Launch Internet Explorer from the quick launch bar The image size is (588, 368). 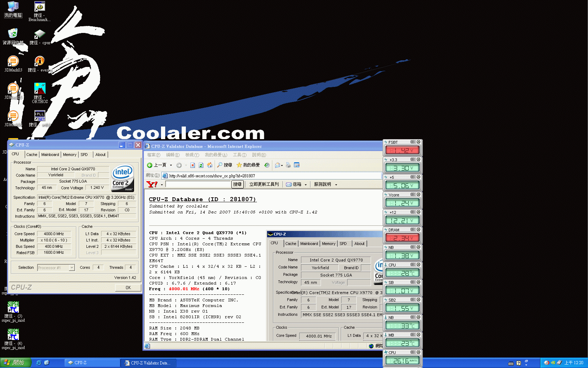pos(39,363)
